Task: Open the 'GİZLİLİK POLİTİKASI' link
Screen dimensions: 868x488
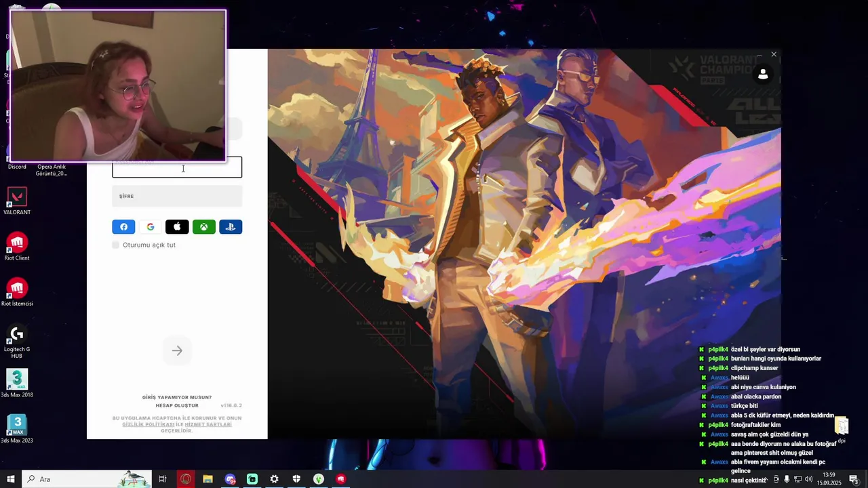Action: (149, 424)
